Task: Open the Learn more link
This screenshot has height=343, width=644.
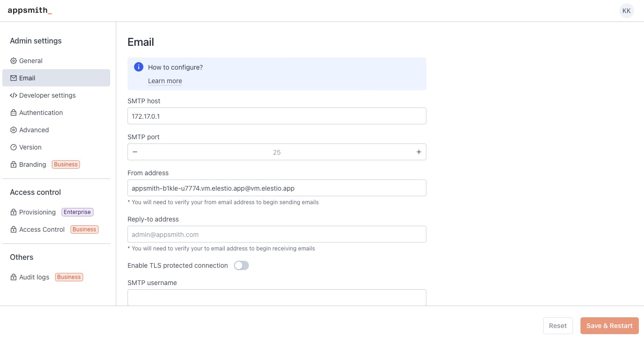Action: click(165, 81)
